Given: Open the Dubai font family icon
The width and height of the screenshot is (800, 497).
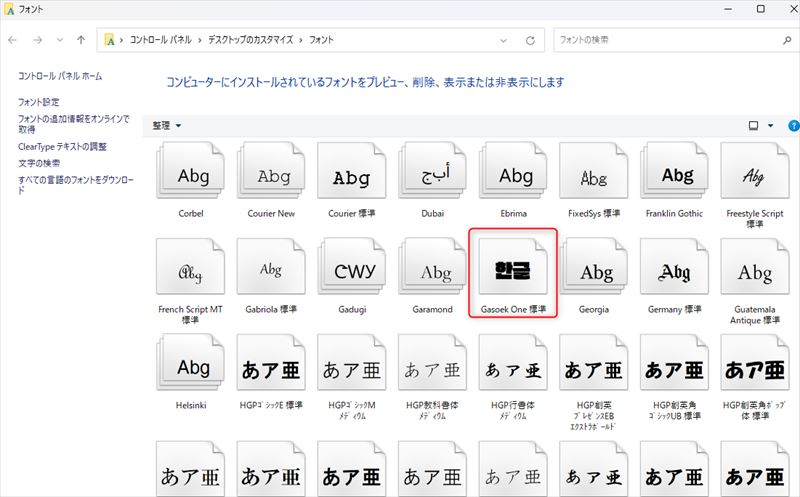Looking at the screenshot, I should (x=432, y=171).
